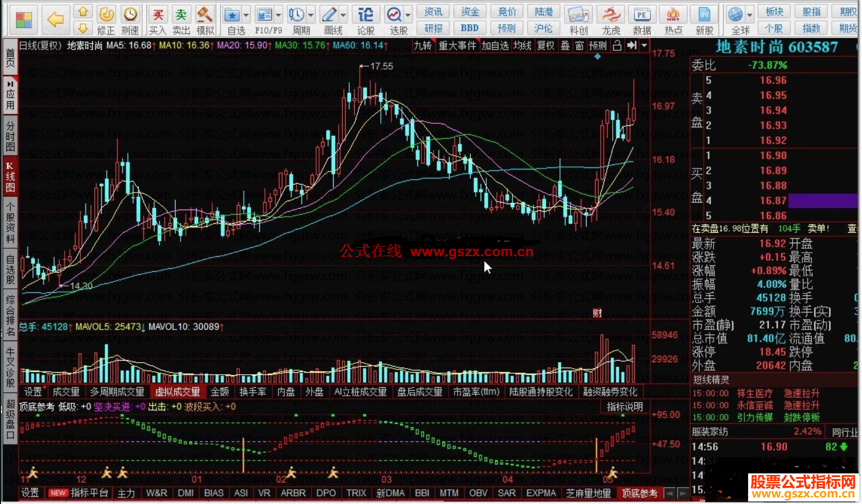Move to next stock with down arrow
This screenshot has height=504, width=862.
pos(83,28)
